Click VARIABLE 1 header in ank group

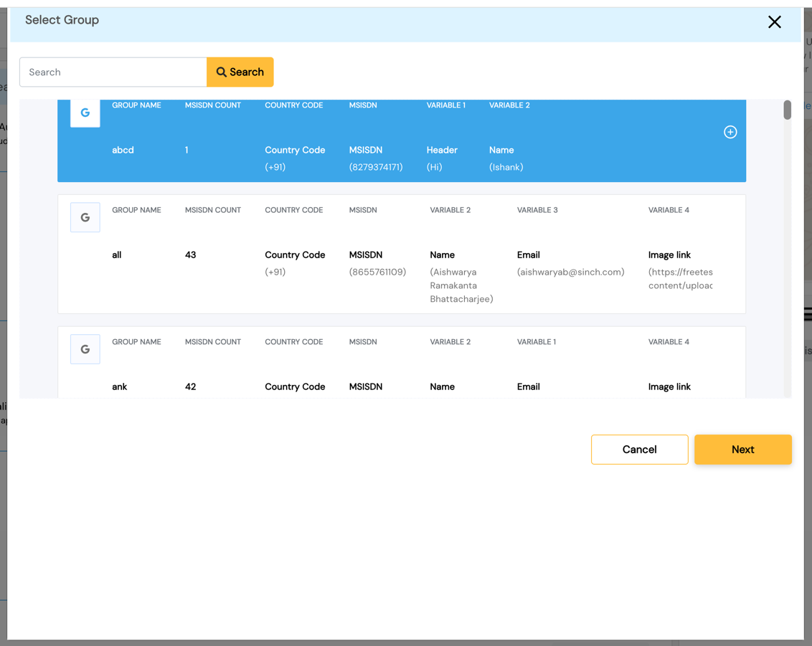click(536, 341)
